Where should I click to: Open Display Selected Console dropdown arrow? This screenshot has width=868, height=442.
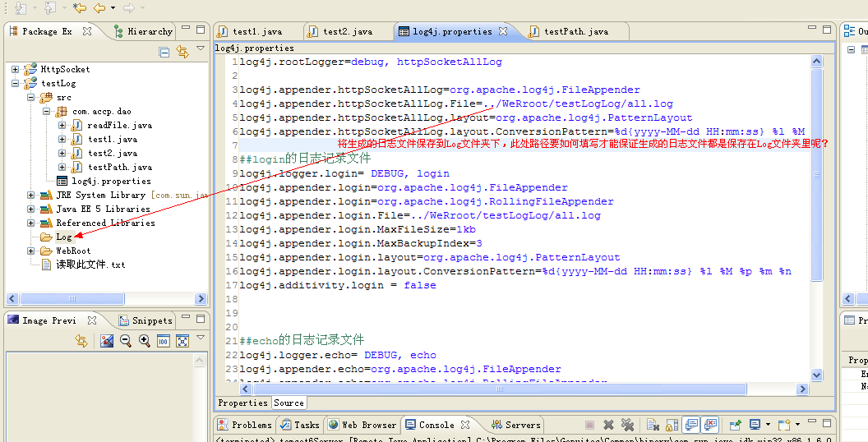click(767, 425)
